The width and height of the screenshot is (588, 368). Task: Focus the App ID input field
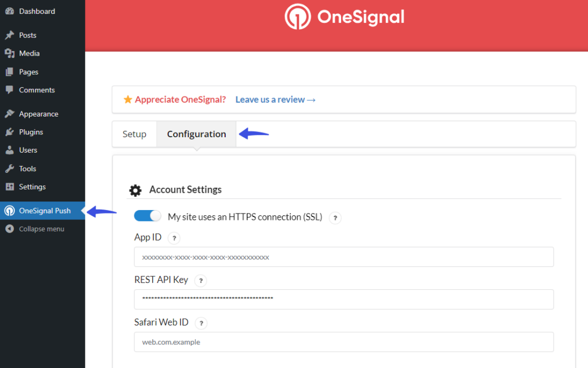click(x=344, y=257)
